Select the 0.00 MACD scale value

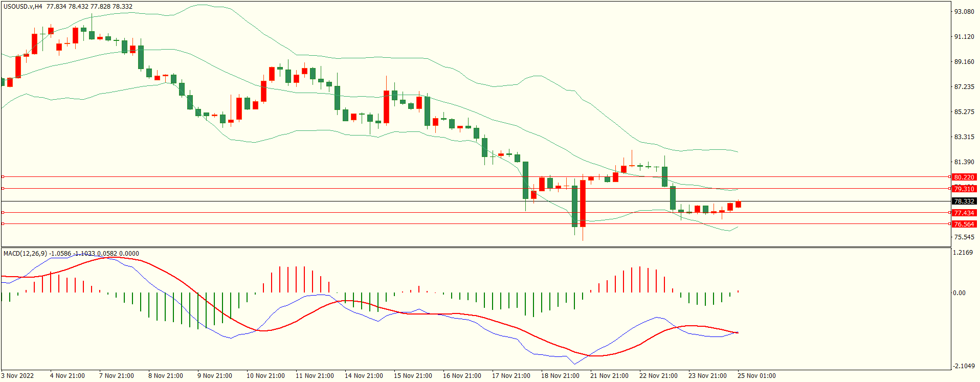click(959, 293)
